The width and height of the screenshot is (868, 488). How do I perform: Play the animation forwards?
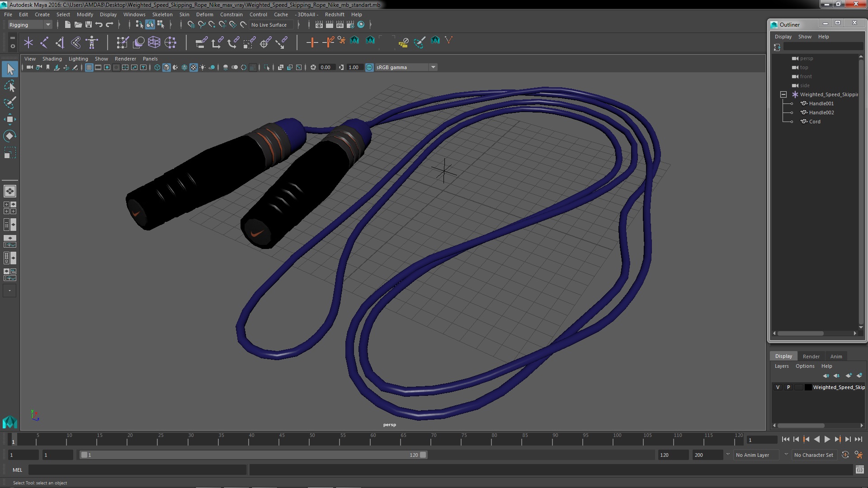click(827, 440)
